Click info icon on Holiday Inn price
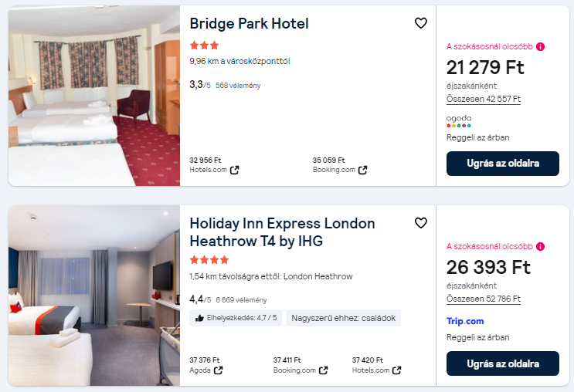The width and height of the screenshot is (574, 392). (540, 246)
